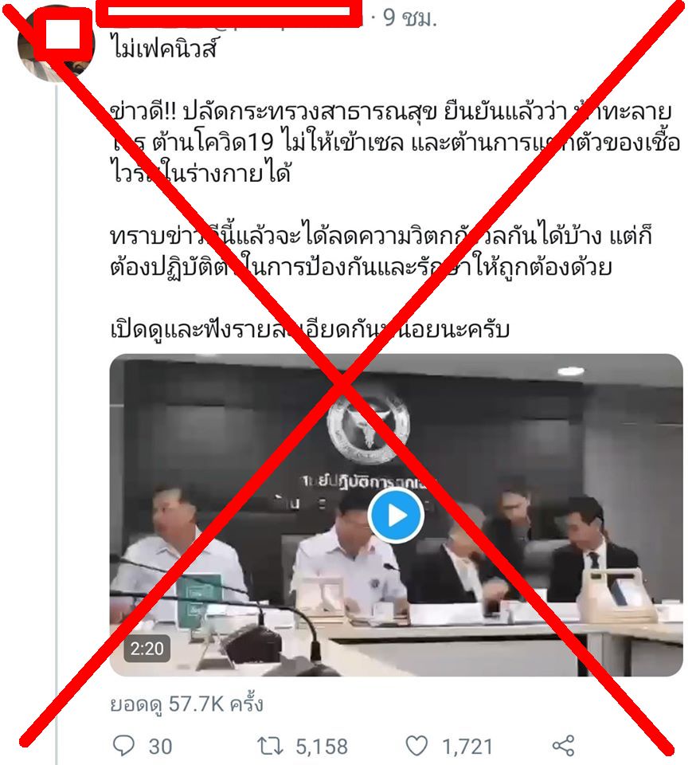Click the reply speech bubble icon
Image resolution: width=700 pixels, height=765 pixels.
(123, 746)
